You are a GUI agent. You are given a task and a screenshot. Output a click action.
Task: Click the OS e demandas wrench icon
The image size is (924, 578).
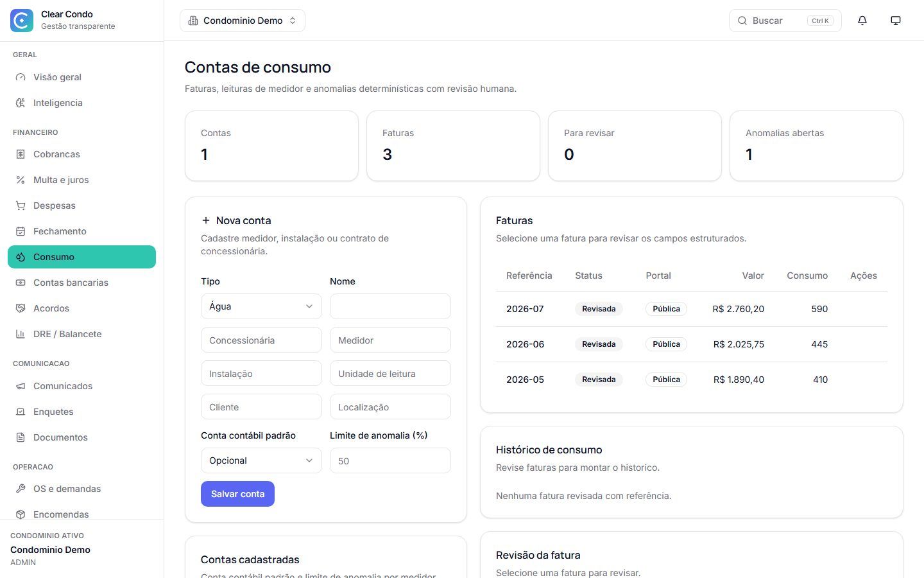pyautogui.click(x=21, y=489)
